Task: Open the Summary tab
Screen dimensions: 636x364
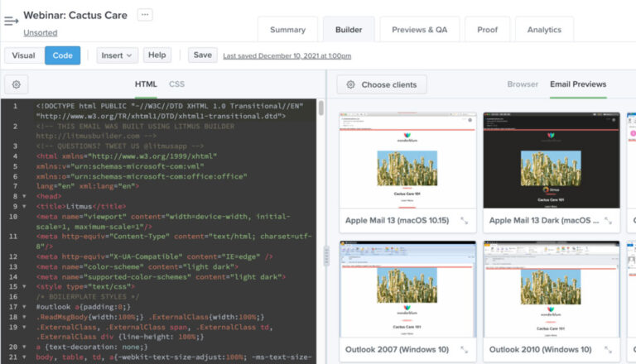Action: (x=287, y=30)
